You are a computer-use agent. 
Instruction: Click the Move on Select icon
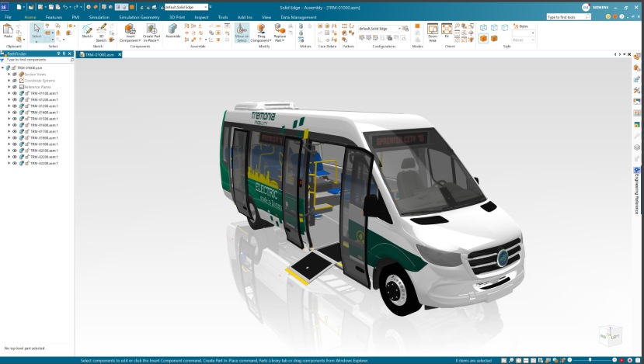[242, 29]
